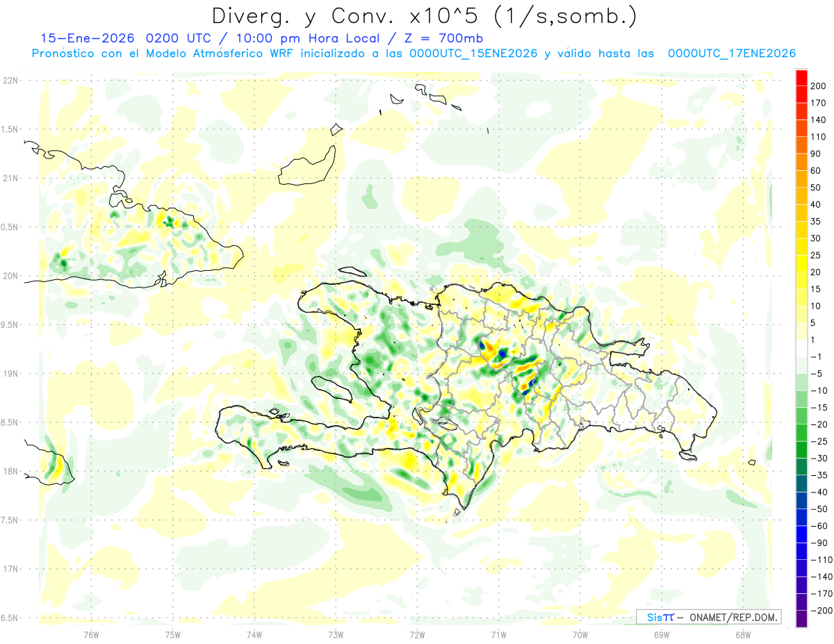This screenshot has height=644, width=834.
Task: Click the '8.5N' latitude label
Action: click(x=10, y=422)
